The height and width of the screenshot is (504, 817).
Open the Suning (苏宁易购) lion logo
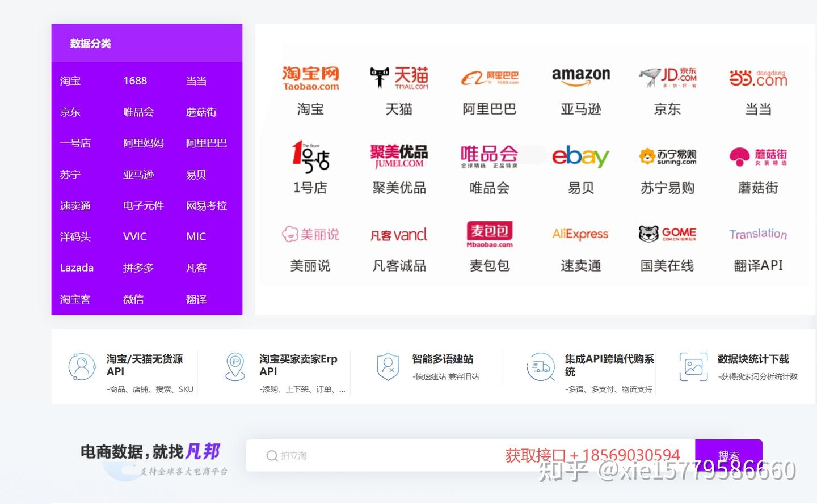(x=667, y=156)
